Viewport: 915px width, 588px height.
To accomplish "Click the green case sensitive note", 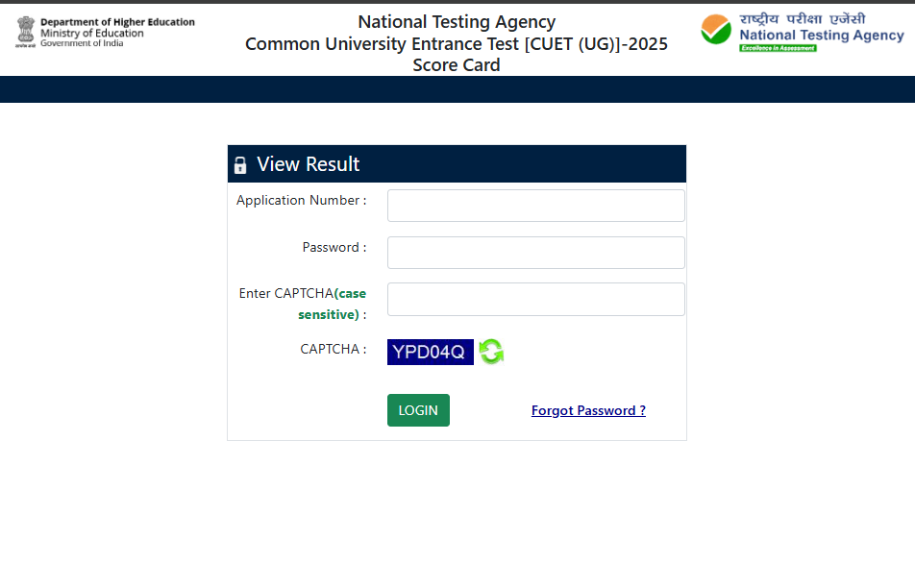I will point(332,314).
